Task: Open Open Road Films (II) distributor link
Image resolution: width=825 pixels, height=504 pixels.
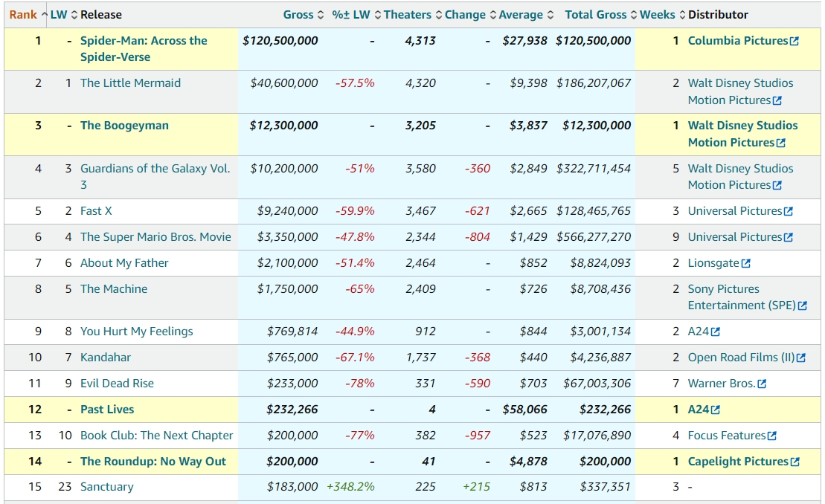Action: 742,358
